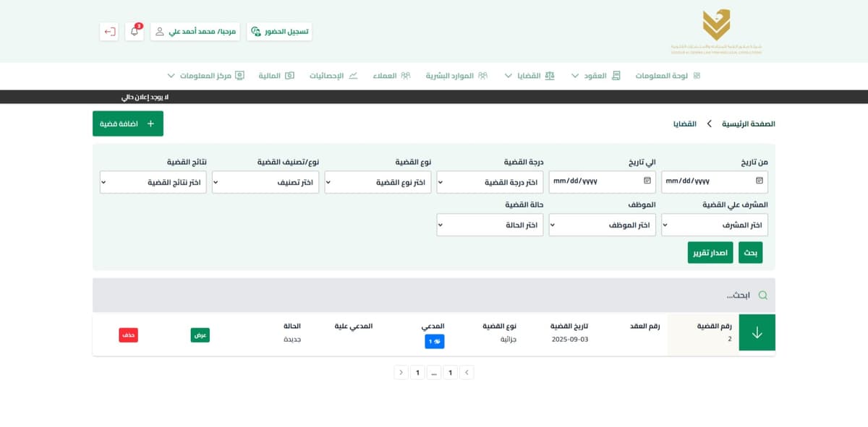The height and width of the screenshot is (427, 868).
Task: Open calendar picker in الي تاريخ field
Action: [647, 181]
